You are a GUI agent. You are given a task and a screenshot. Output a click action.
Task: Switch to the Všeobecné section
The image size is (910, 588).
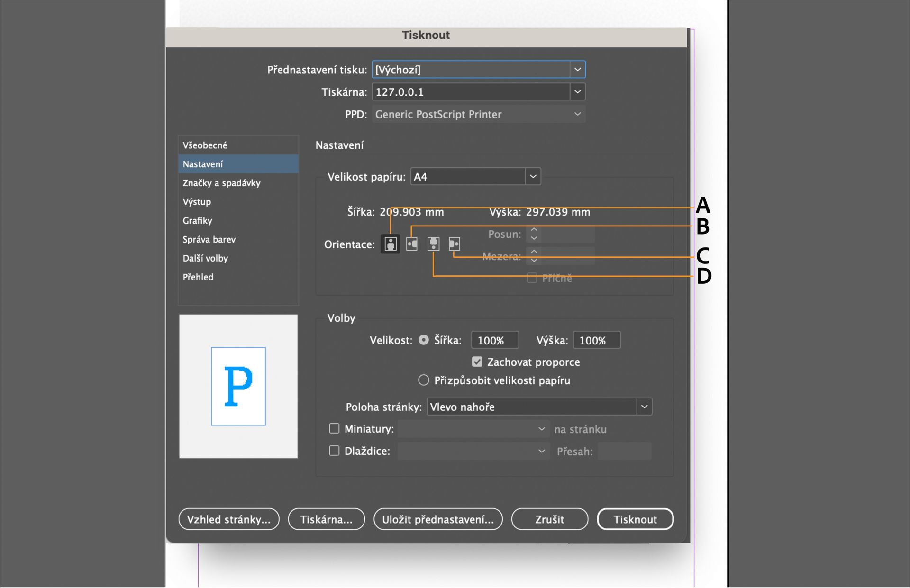[205, 145]
